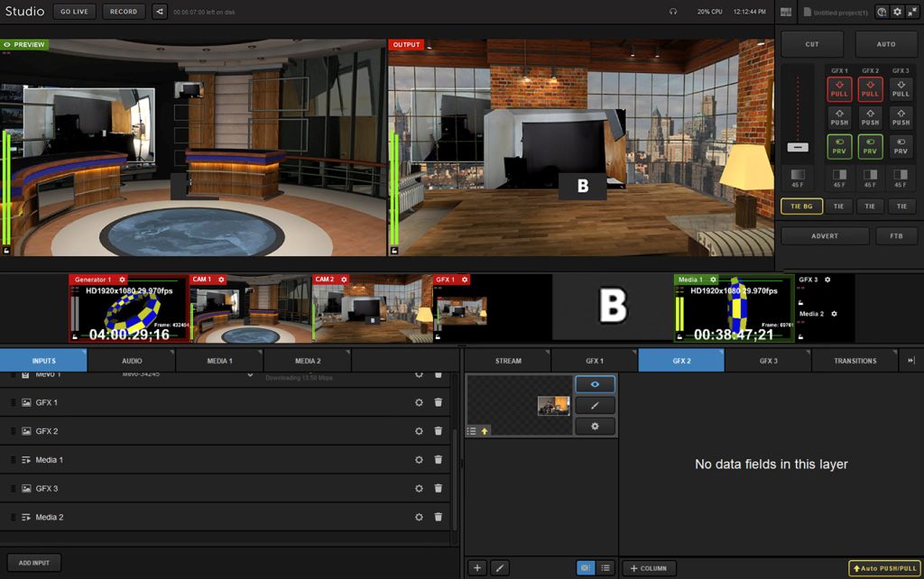Open Media 1 source settings gear
The width and height of the screenshot is (924, 579).
click(x=713, y=280)
